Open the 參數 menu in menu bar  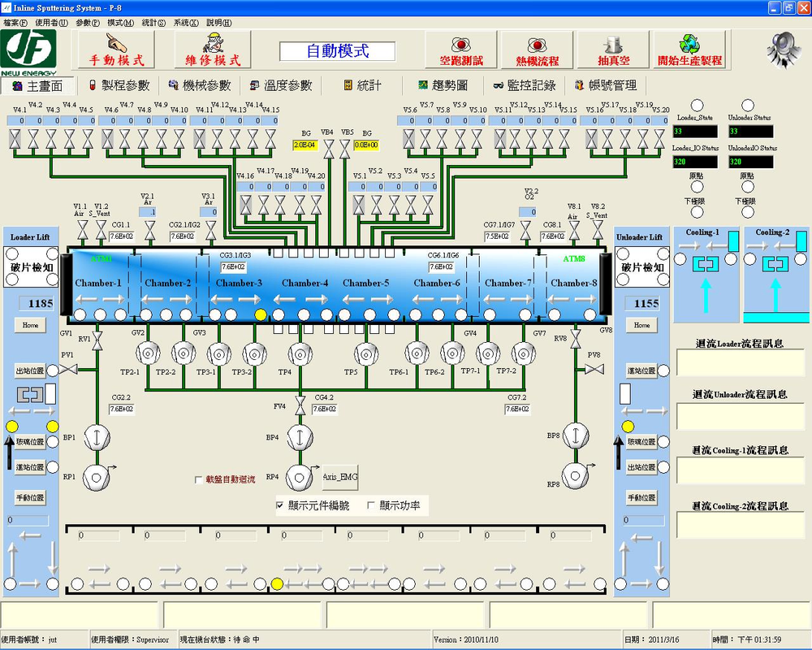click(88, 23)
